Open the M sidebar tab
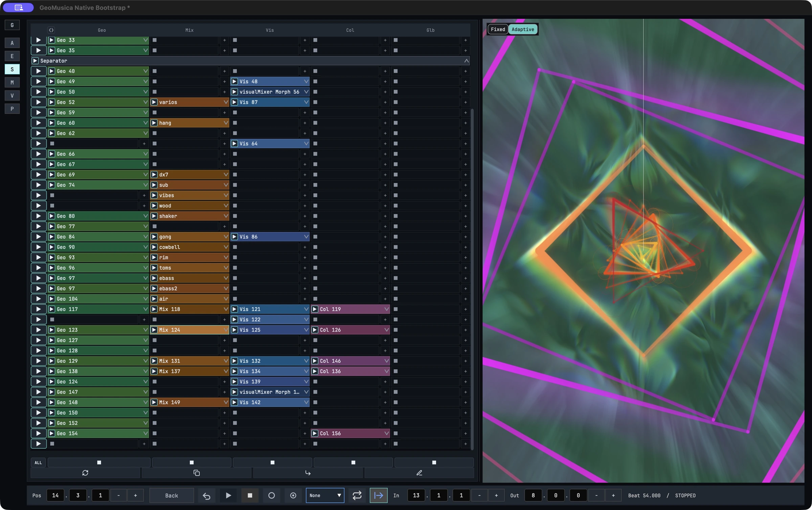 pos(12,83)
